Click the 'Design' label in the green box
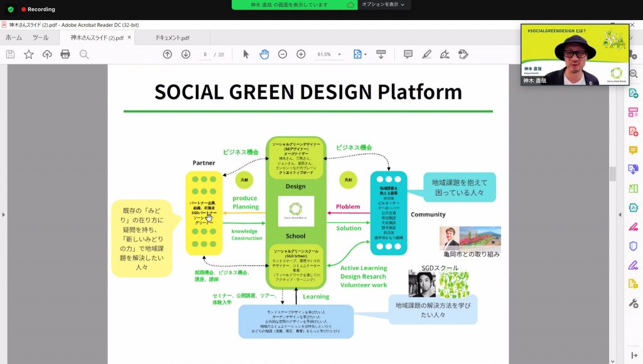Screen dimensions: 643x364 296,186
